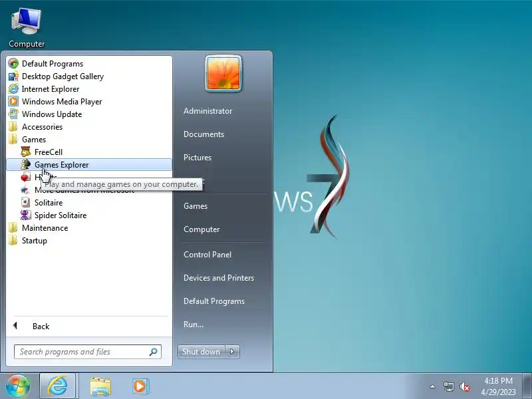Open Computer in right pane

pyautogui.click(x=201, y=229)
